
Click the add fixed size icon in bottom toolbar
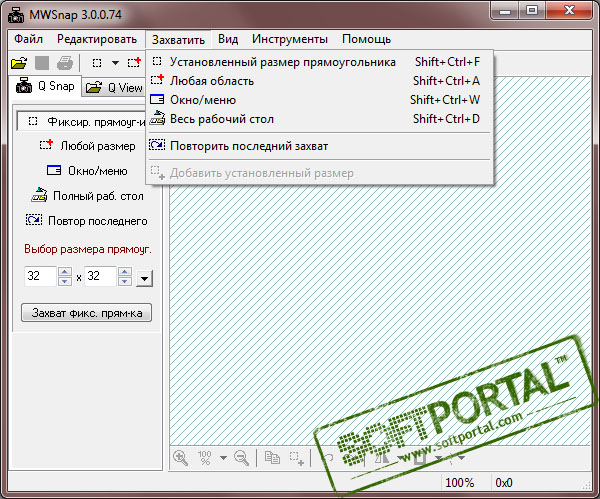click(297, 458)
